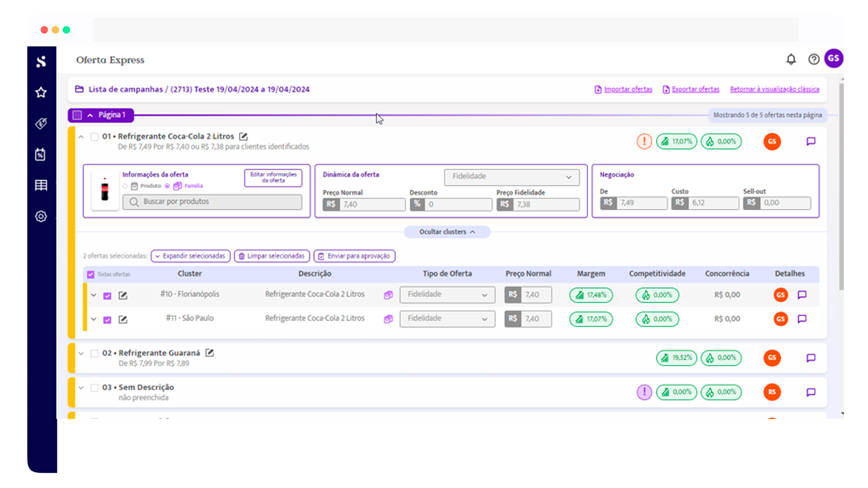This screenshot has height=488, width=868.
Task: Check the 01 Refrigerante Coca-Cola offer checkbox
Action: [x=94, y=136]
